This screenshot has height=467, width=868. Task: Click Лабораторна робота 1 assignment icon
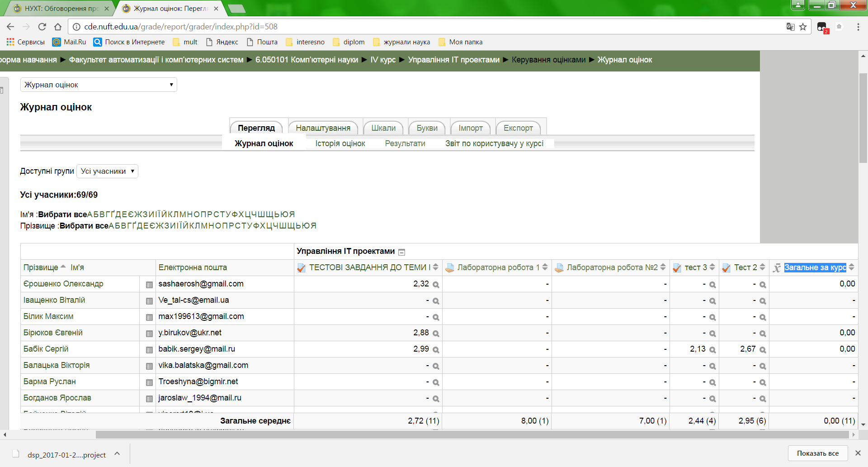pyautogui.click(x=450, y=268)
